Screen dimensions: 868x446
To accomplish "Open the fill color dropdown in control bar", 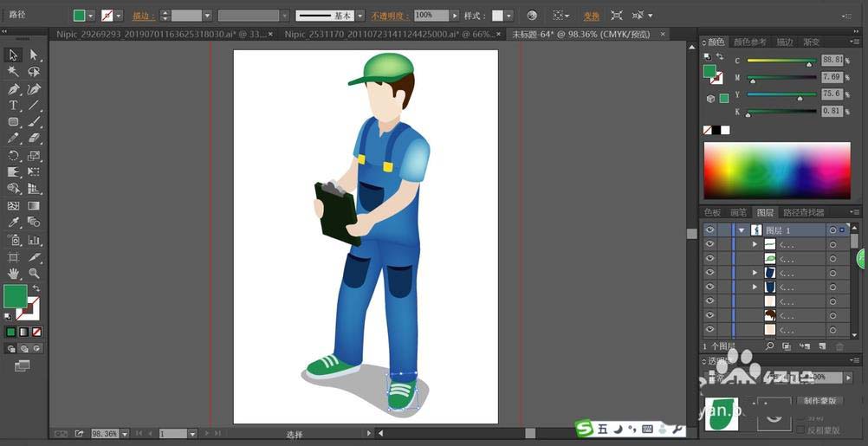I will (91, 16).
